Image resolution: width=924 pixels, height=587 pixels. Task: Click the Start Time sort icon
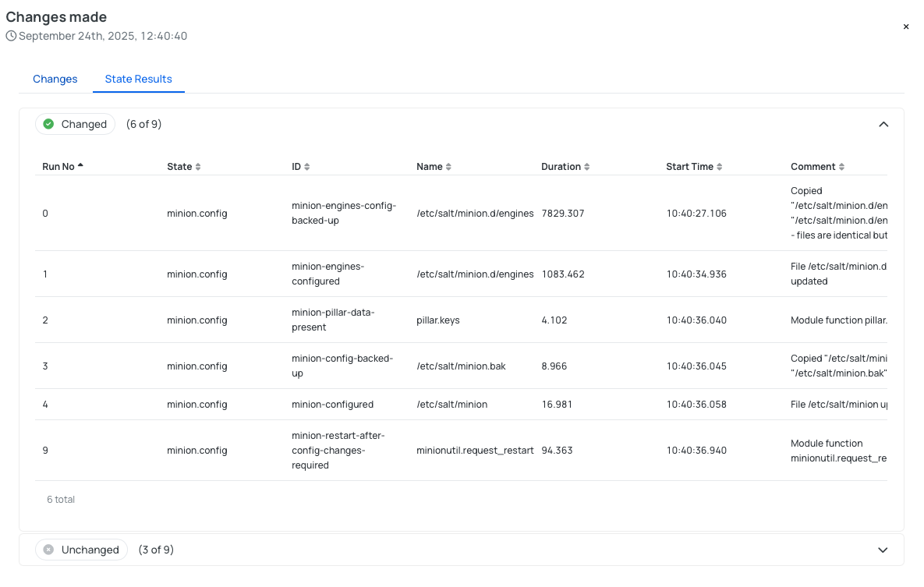point(720,167)
